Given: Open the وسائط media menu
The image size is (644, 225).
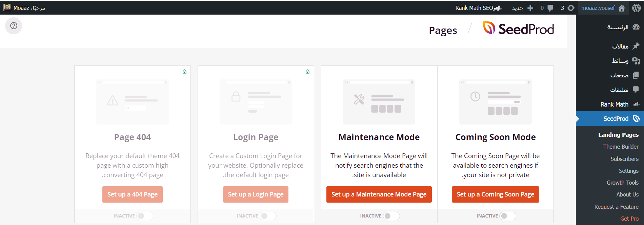Looking at the screenshot, I should pos(620,61).
